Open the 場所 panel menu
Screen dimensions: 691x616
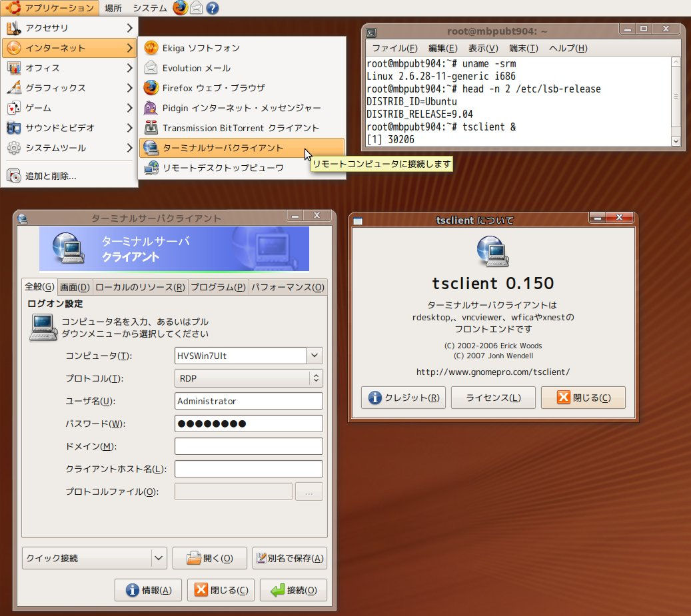pos(113,8)
